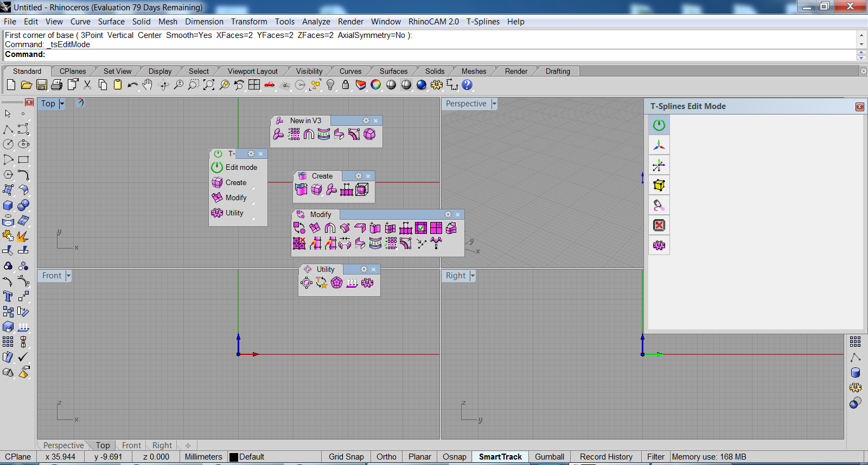This screenshot has height=465, width=868.
Task: Expand the Perspective viewport title menu arrow
Action: (x=494, y=104)
